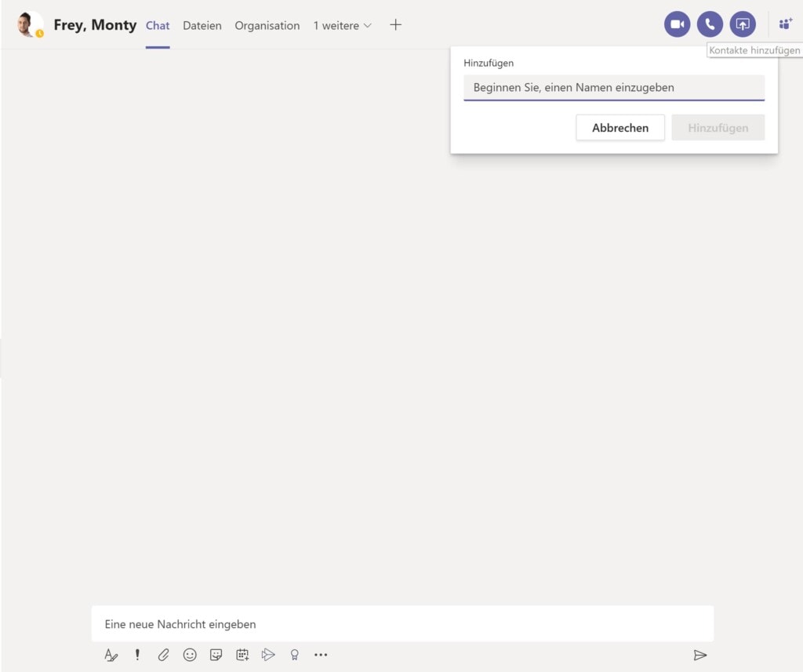Viewport: 803px width, 672px height.
Task: Attach a file with paperclip icon
Action: (x=163, y=655)
